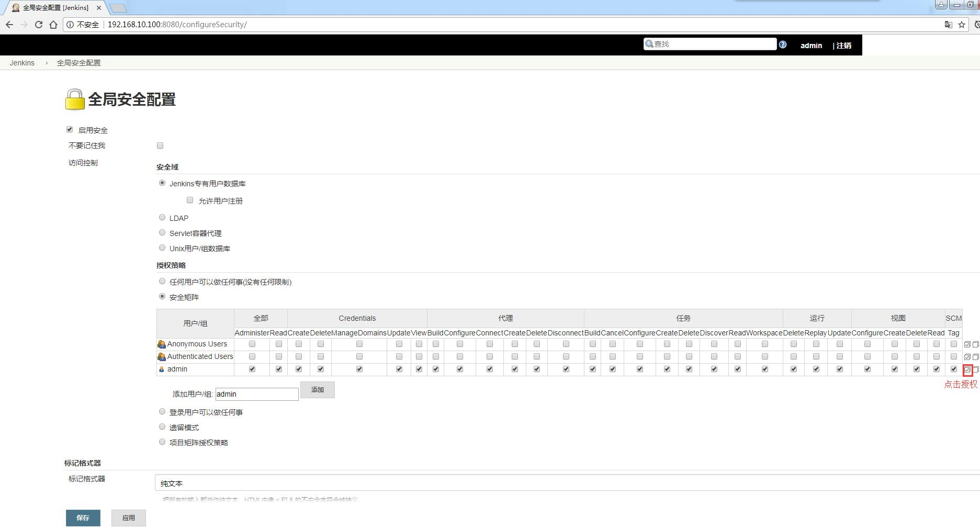Click unselect-all permissions icon for admin row

tap(976, 369)
